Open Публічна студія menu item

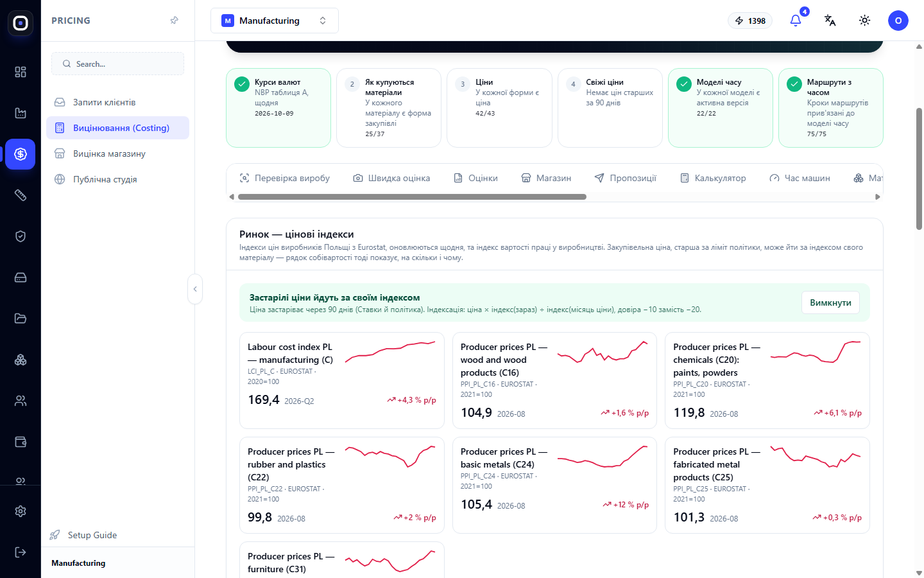point(117,179)
